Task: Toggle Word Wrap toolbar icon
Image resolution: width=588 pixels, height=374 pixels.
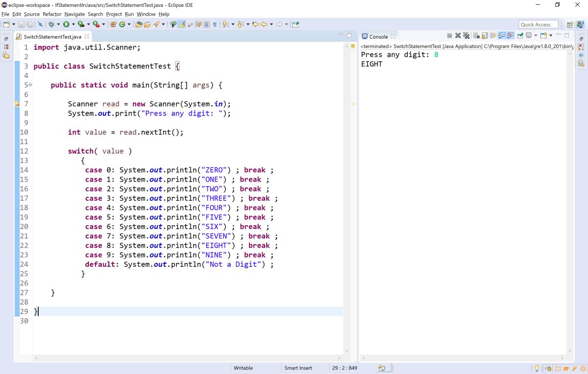Action: (198, 24)
